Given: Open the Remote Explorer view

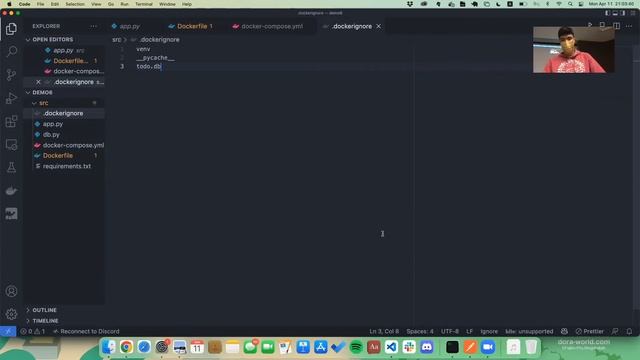Looking at the screenshot, I should point(11,144).
